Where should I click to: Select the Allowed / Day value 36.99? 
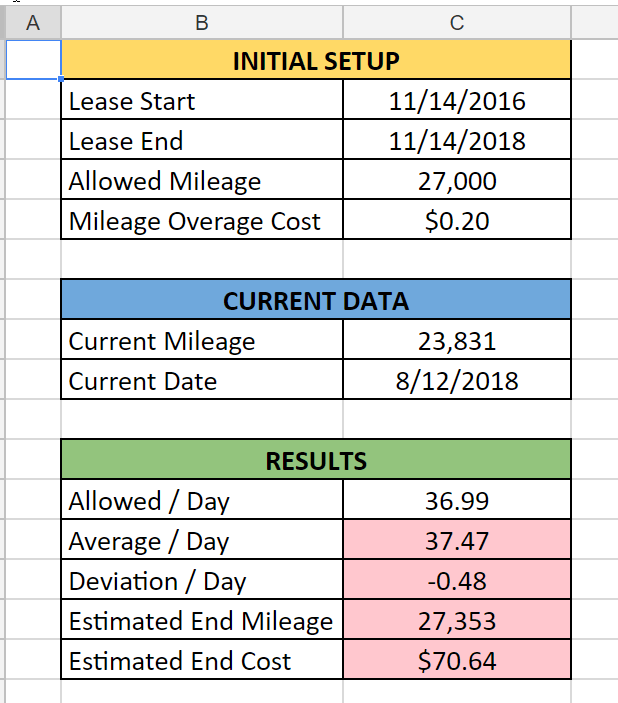pos(457,500)
